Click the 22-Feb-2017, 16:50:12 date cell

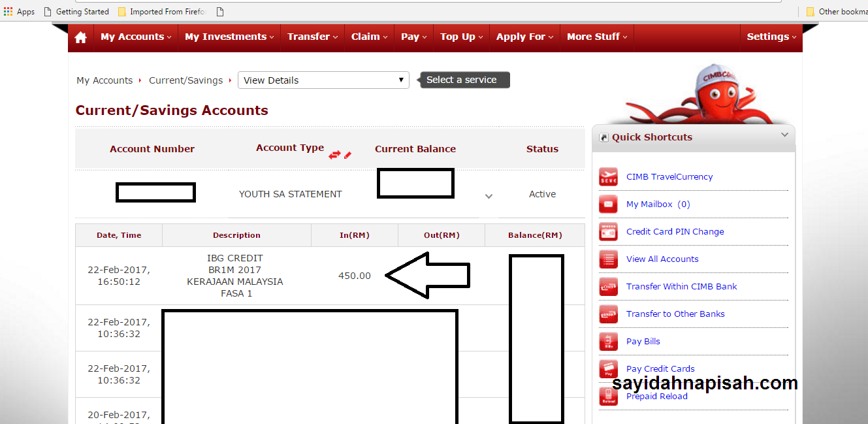pos(119,276)
